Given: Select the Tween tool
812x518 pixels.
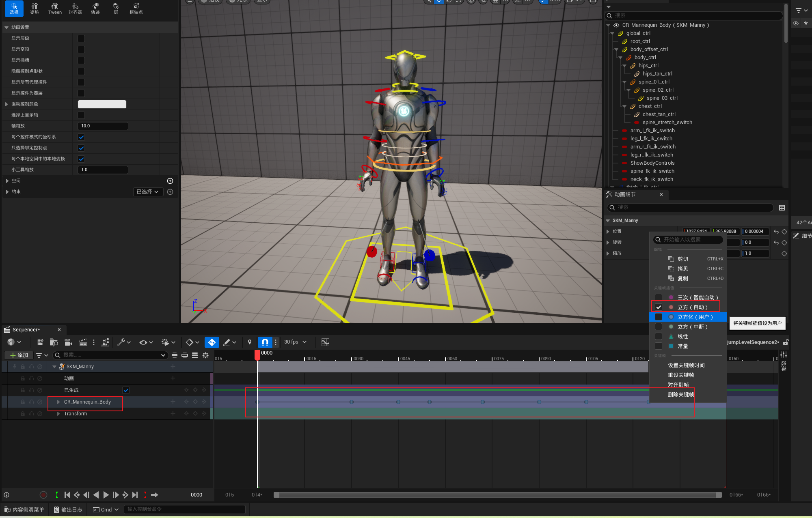Looking at the screenshot, I should click(55, 9).
